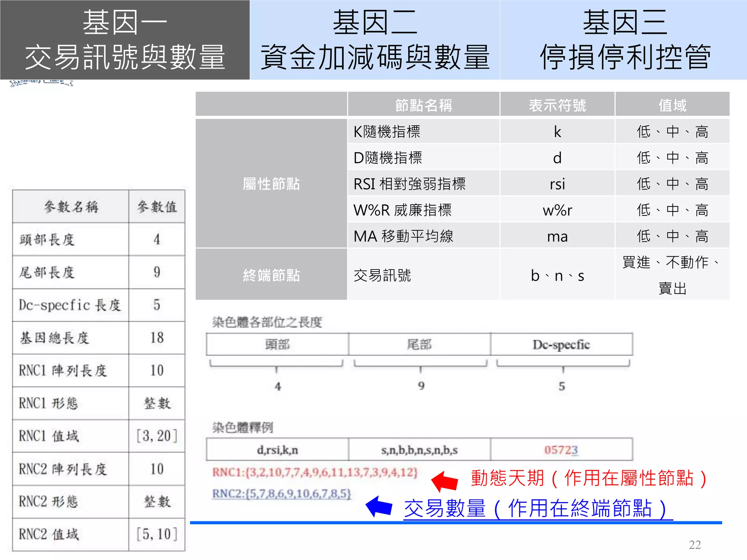Image resolution: width=747 pixels, height=560 pixels.
Task: Switch to the 基因二 資金加減碼與數量 tab
Action: [x=375, y=40]
